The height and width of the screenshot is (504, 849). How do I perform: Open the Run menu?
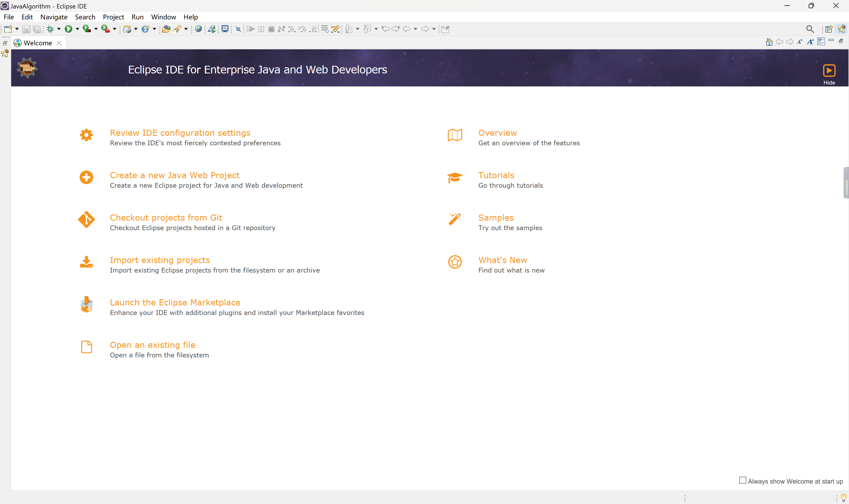click(138, 17)
